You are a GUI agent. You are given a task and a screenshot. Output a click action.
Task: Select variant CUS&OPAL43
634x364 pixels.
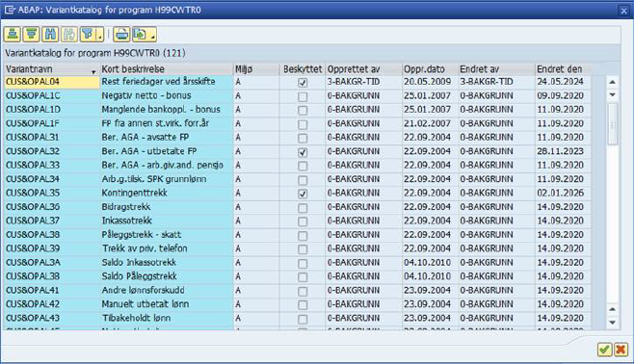click(x=52, y=318)
